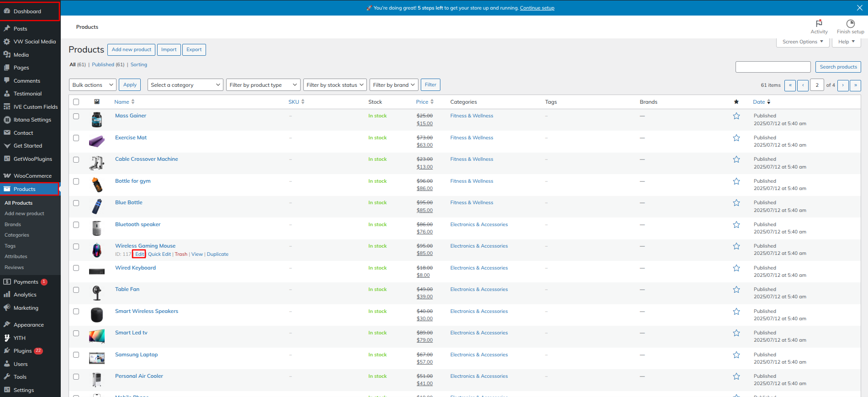
Task: Open WooCommerce in the sidebar menu
Action: (32, 176)
